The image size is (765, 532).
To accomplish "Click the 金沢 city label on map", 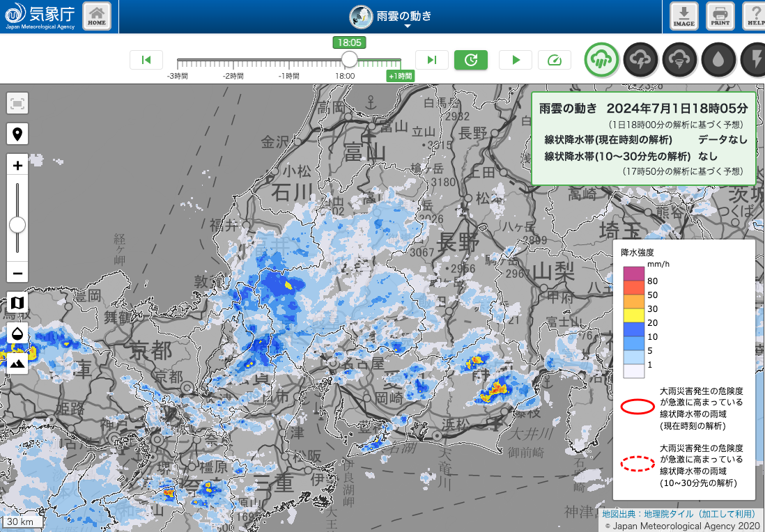I will [275, 142].
